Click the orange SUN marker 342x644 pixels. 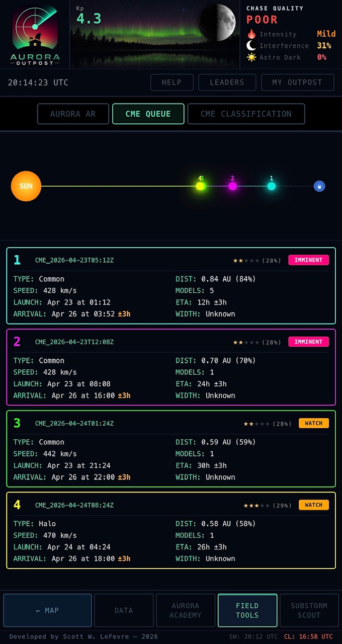(x=26, y=186)
